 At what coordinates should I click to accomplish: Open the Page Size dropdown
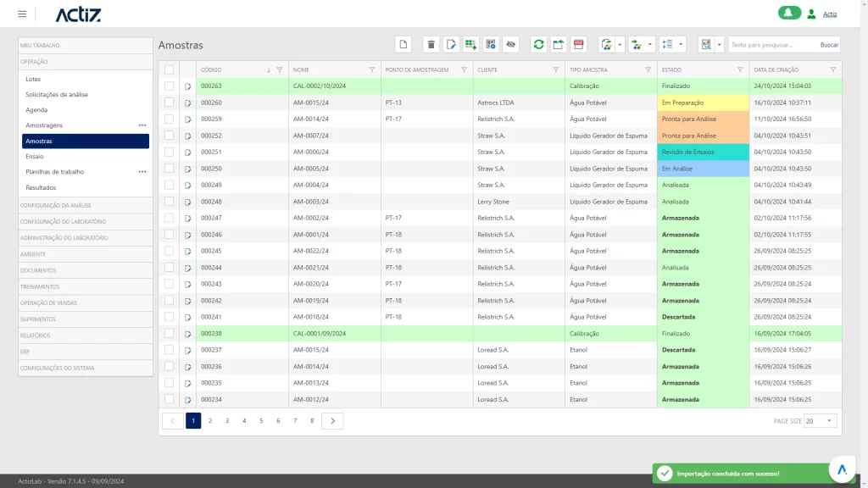click(x=820, y=421)
